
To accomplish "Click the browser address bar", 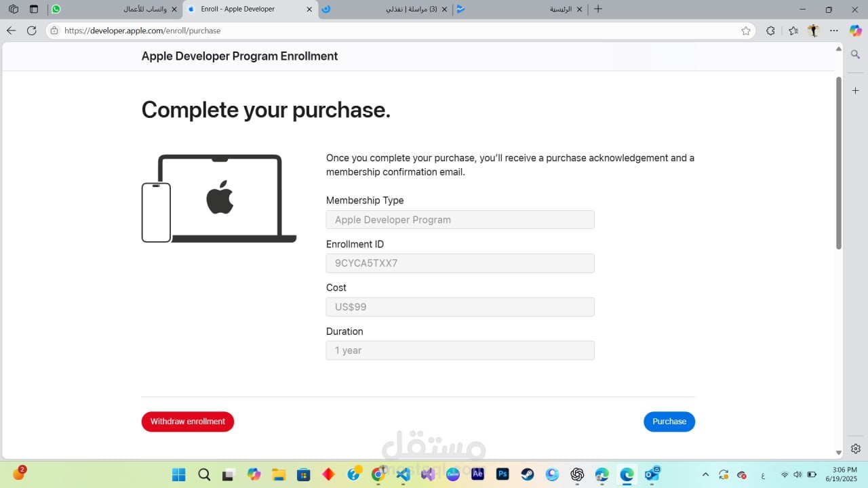I will pyautogui.click(x=271, y=30).
